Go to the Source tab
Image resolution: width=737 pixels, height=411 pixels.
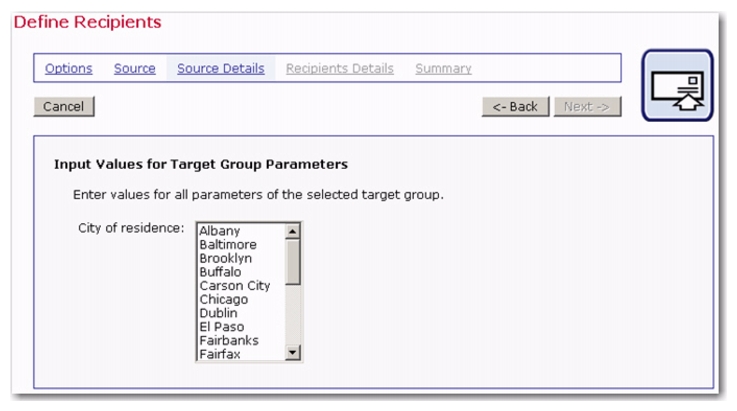(x=134, y=69)
